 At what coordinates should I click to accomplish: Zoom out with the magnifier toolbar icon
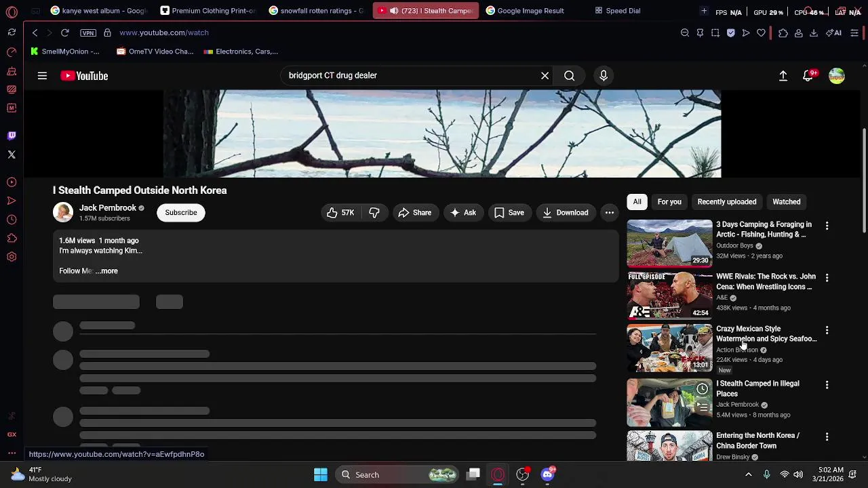pos(685,33)
